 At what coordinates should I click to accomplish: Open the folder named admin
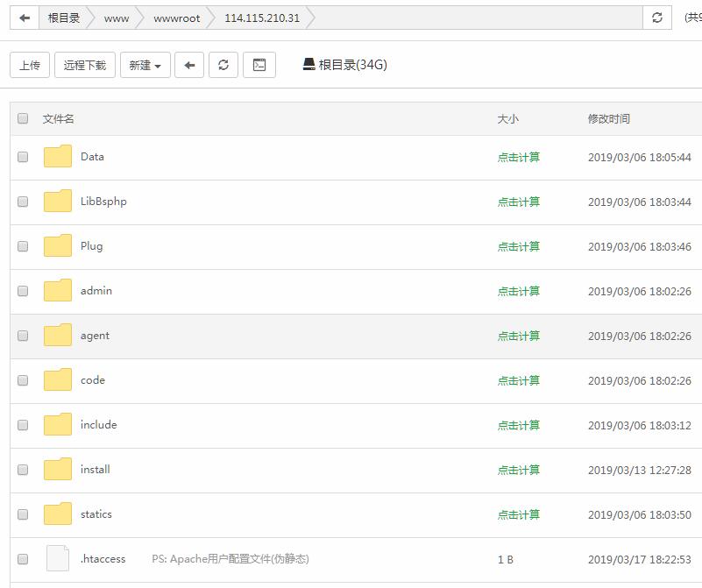(x=96, y=291)
